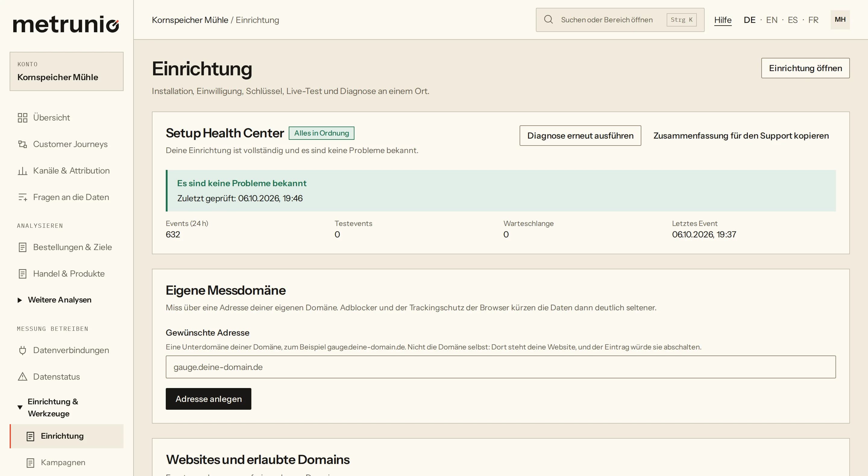Click the Datenstatus warning triangle icon

pyautogui.click(x=23, y=377)
